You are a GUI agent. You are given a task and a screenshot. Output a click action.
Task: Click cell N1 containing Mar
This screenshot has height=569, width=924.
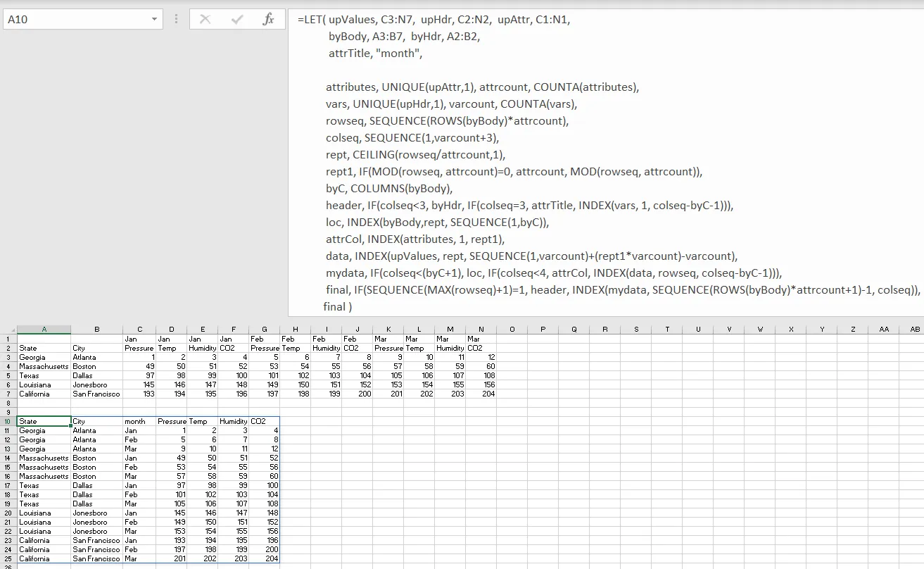point(481,339)
